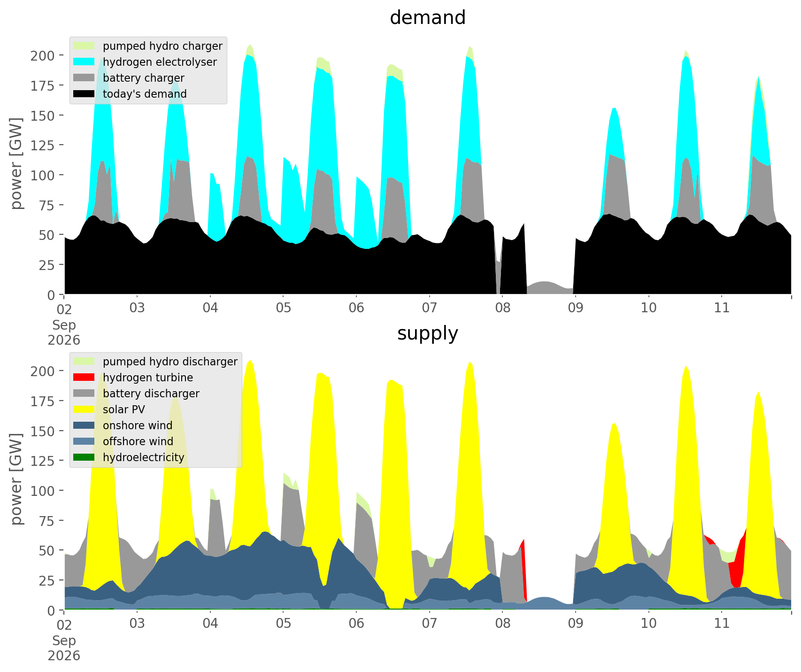
Task: Click the black today's demand legend swatch
Action: tap(84, 94)
